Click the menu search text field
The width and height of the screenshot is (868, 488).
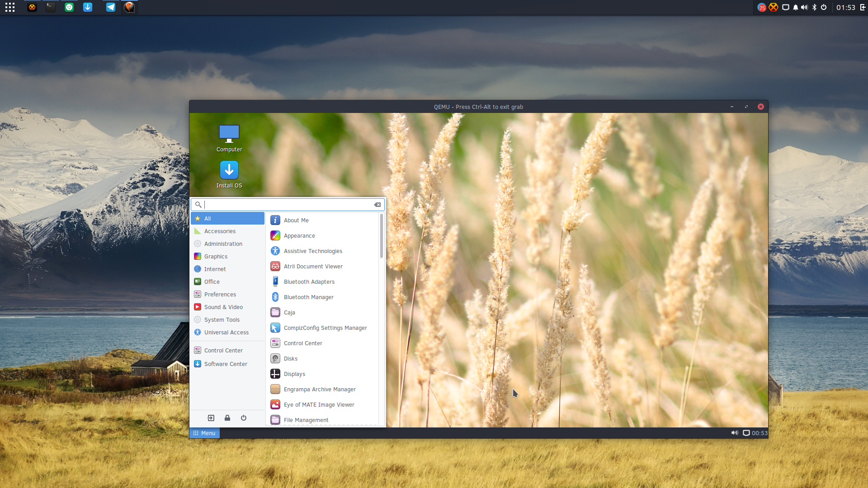(288, 205)
